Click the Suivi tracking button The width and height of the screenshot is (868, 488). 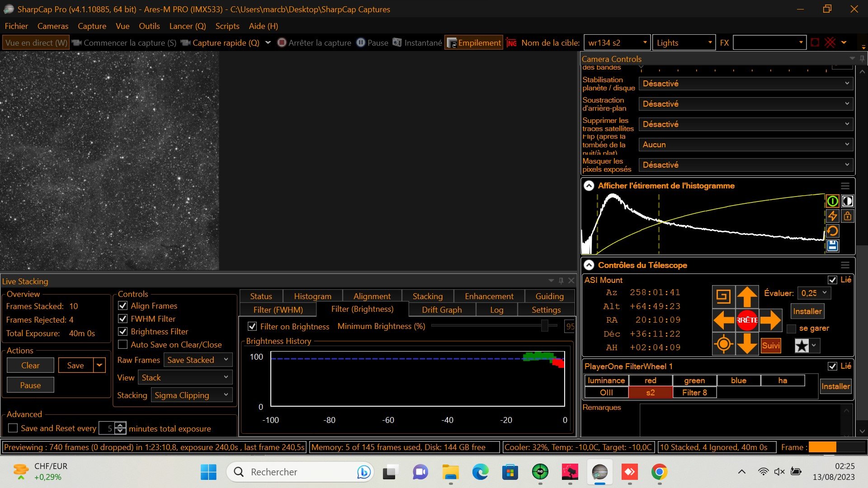pyautogui.click(x=771, y=346)
